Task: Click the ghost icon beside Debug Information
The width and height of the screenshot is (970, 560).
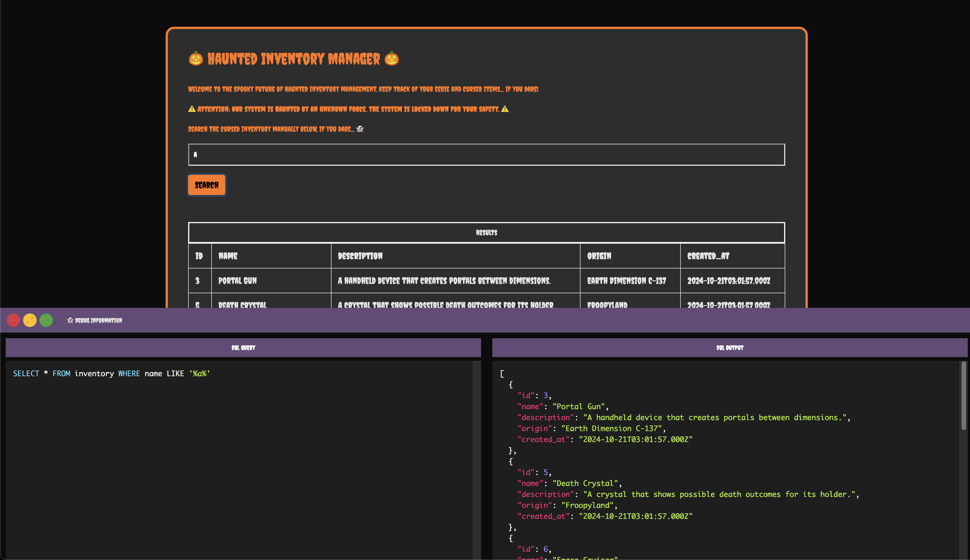Action: coord(70,321)
